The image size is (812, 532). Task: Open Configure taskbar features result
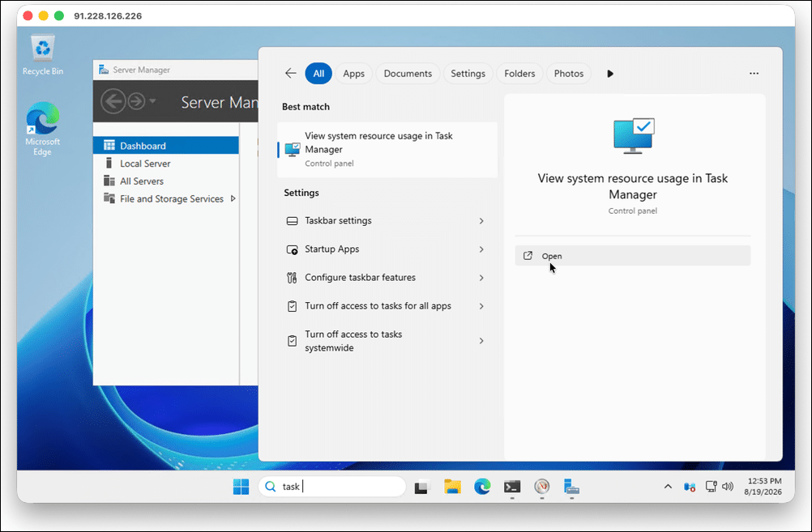tap(387, 278)
